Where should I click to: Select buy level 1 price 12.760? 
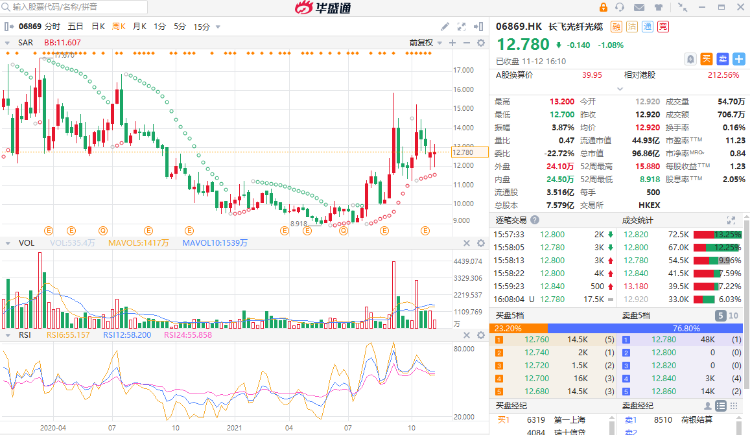537,339
